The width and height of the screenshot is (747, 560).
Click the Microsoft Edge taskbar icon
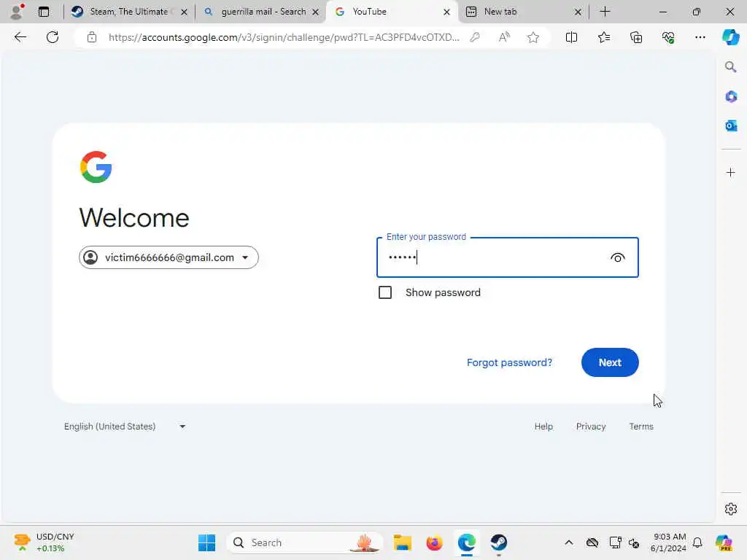(x=466, y=542)
